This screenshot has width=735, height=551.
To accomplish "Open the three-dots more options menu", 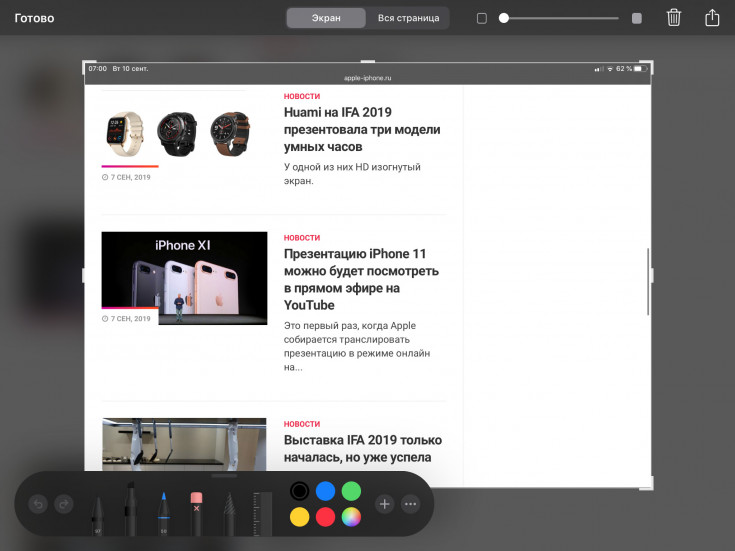I will 410,504.
